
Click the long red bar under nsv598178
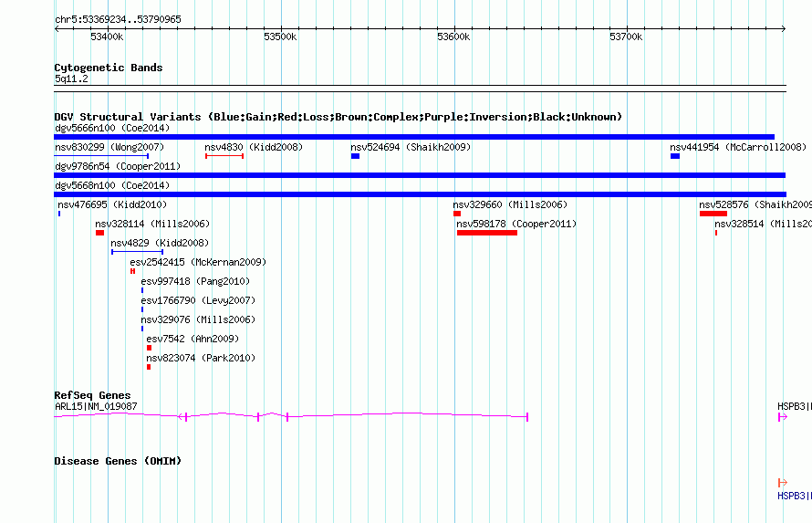487,233
